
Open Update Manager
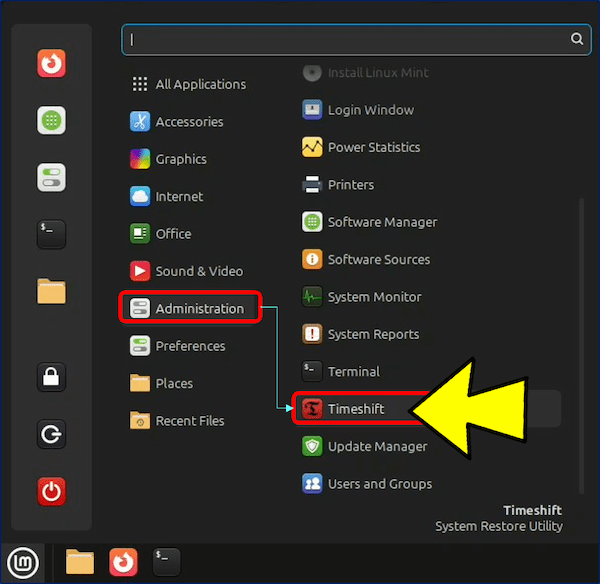point(365,446)
